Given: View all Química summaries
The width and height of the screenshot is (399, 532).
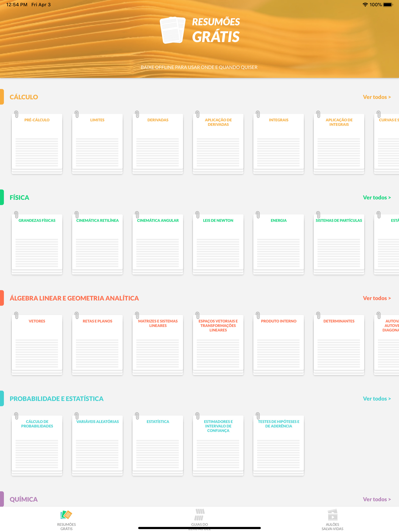Looking at the screenshot, I should coord(377,499).
